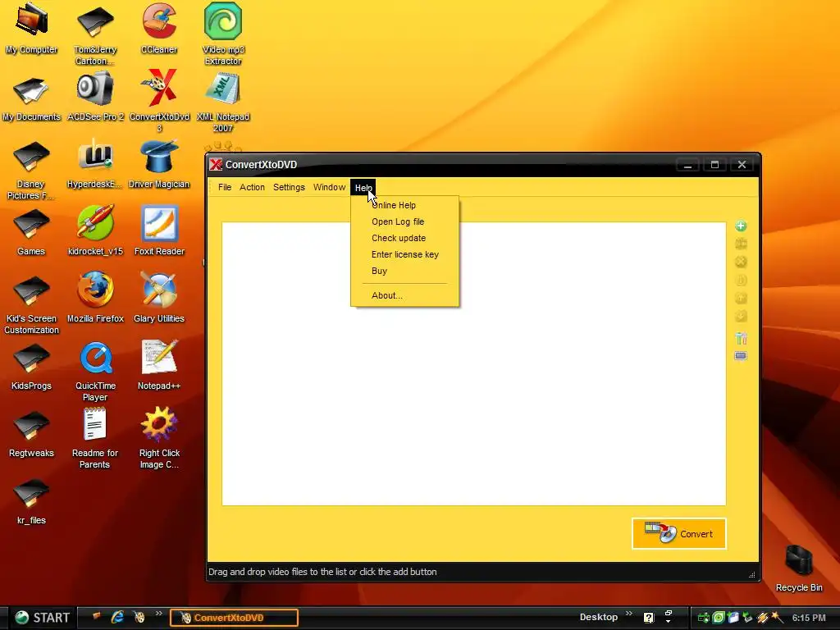Open the Window menu

[x=329, y=188]
